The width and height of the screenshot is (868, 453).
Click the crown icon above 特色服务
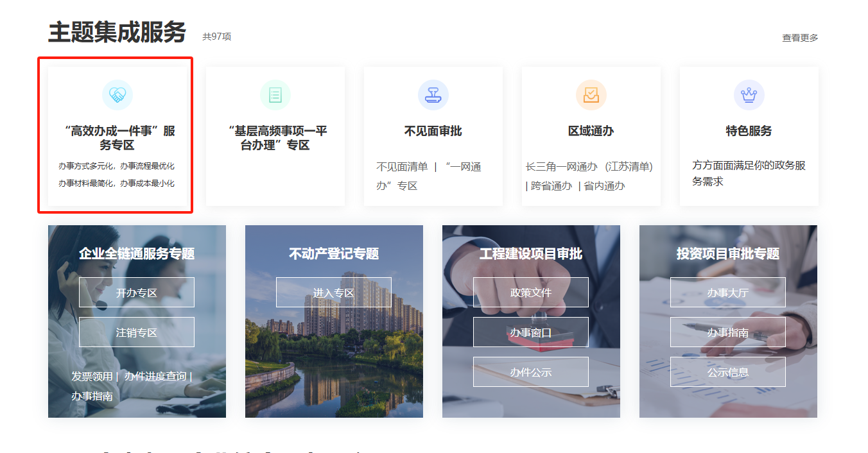[x=749, y=95]
